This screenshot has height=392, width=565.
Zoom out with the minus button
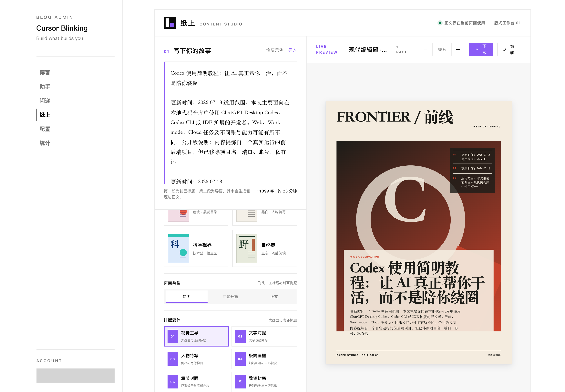pyautogui.click(x=425, y=50)
